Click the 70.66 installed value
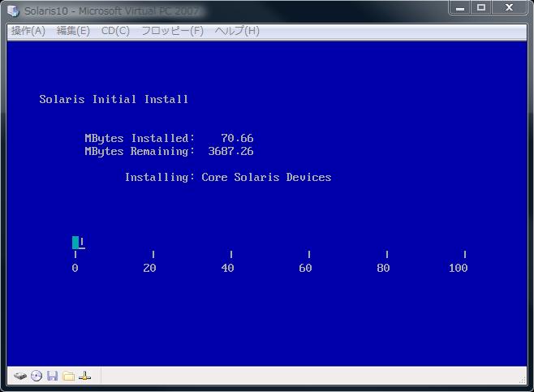The height and width of the screenshot is (392, 534). 237,138
